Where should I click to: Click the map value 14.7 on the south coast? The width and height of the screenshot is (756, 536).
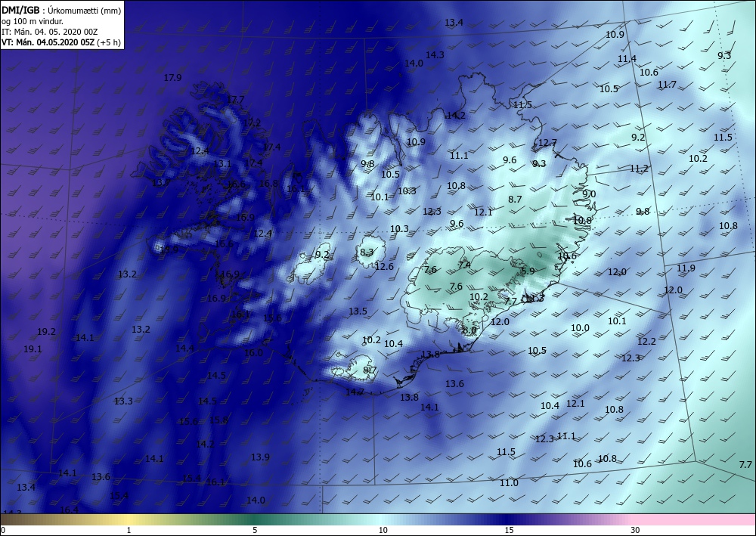[x=355, y=392]
